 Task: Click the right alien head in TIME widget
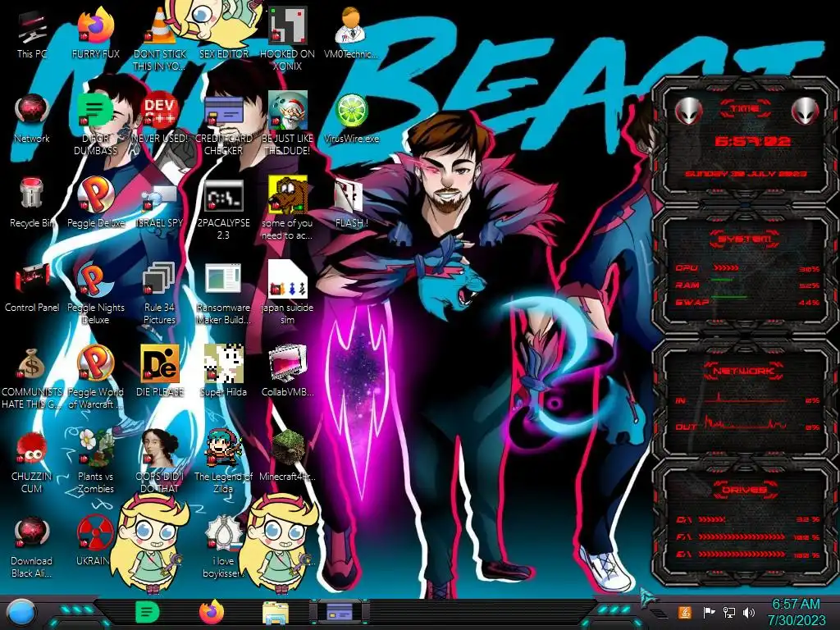806,112
